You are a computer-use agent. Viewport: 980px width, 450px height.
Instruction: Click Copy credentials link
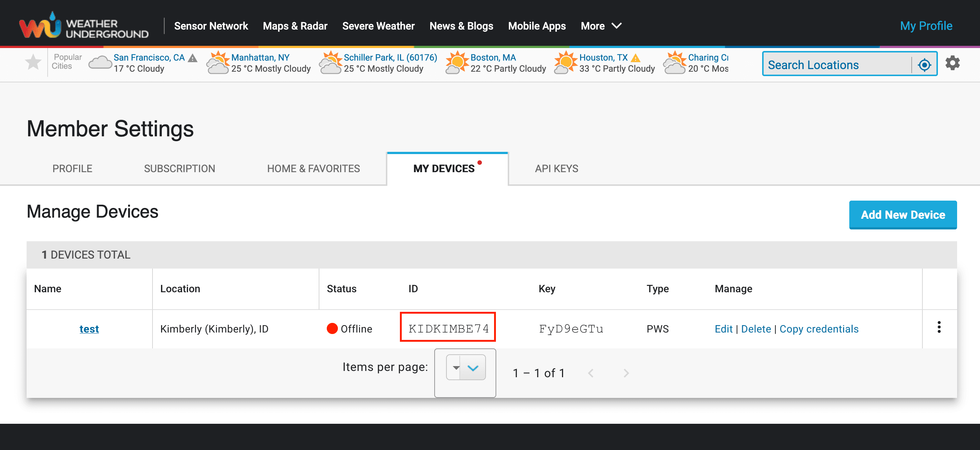point(819,329)
